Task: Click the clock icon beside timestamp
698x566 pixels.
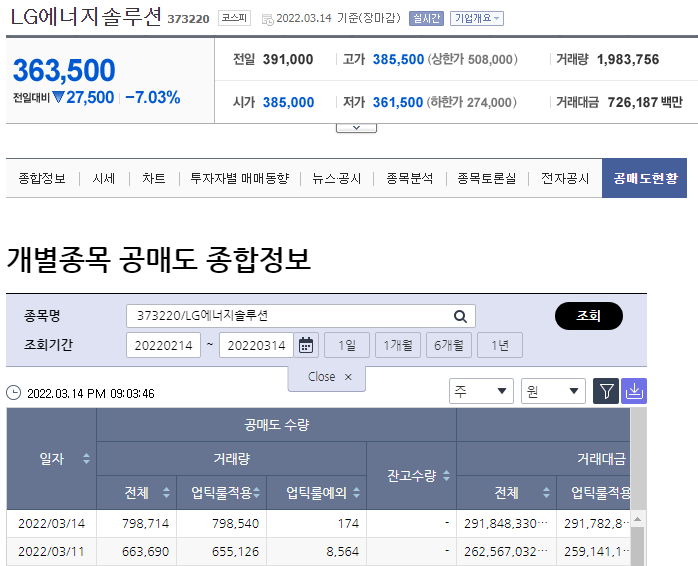Action: [13, 393]
